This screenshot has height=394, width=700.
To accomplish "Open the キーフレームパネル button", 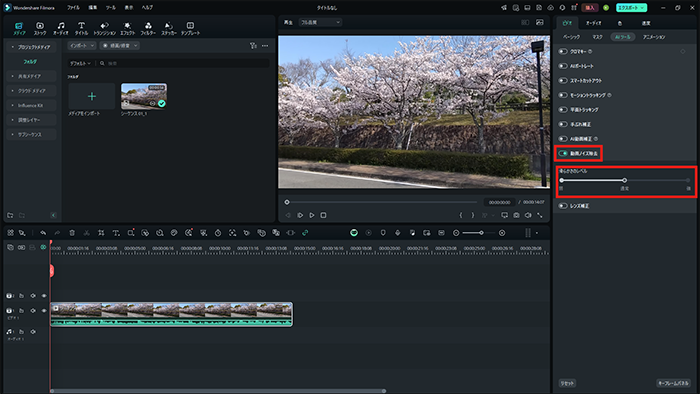I will pos(674,383).
